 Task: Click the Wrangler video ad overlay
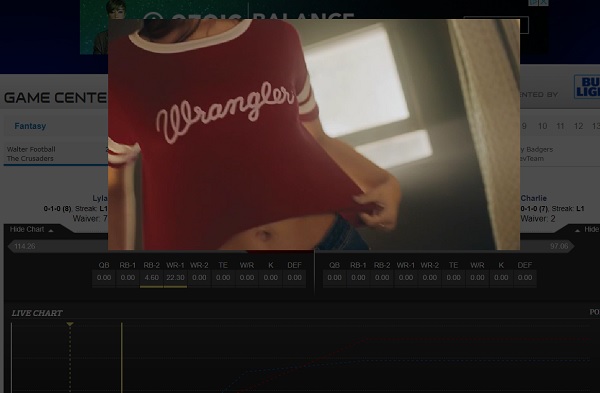314,134
